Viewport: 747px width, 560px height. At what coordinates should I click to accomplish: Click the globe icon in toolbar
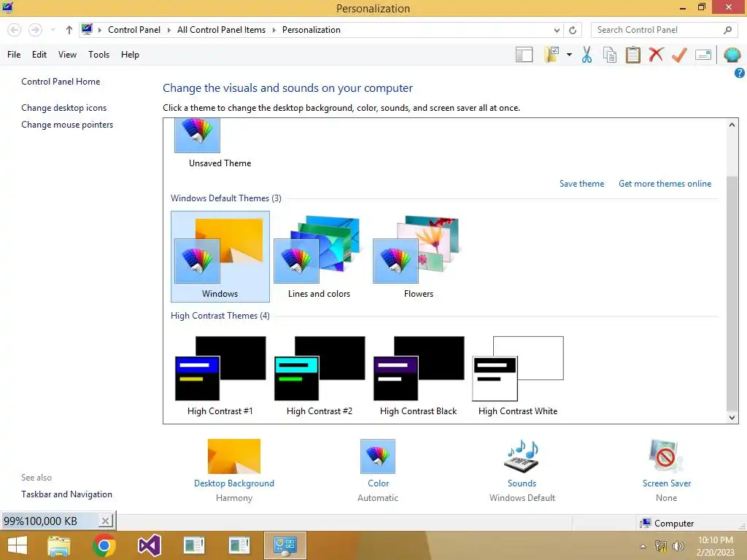pyautogui.click(x=732, y=55)
